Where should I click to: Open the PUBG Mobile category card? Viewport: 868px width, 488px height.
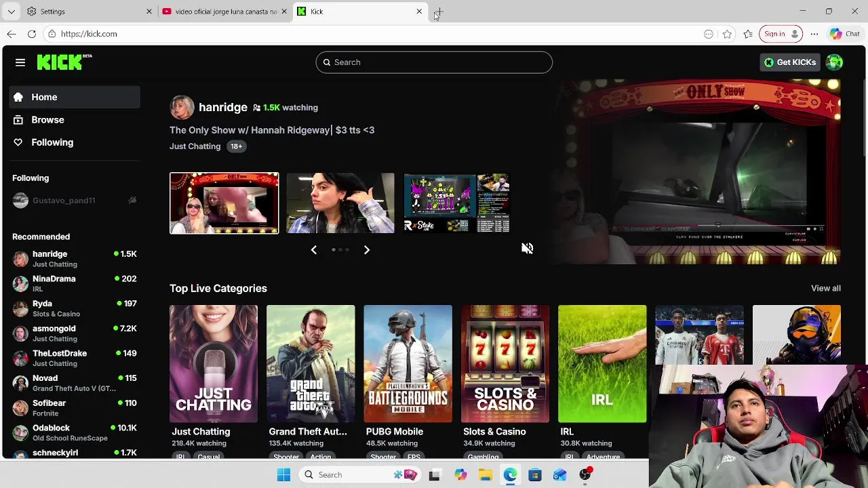pyautogui.click(x=408, y=363)
